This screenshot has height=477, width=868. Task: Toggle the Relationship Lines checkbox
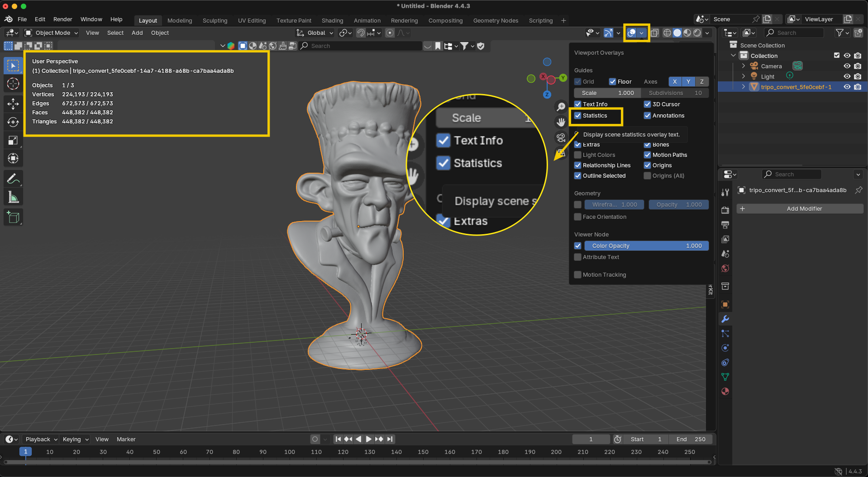[x=578, y=165]
